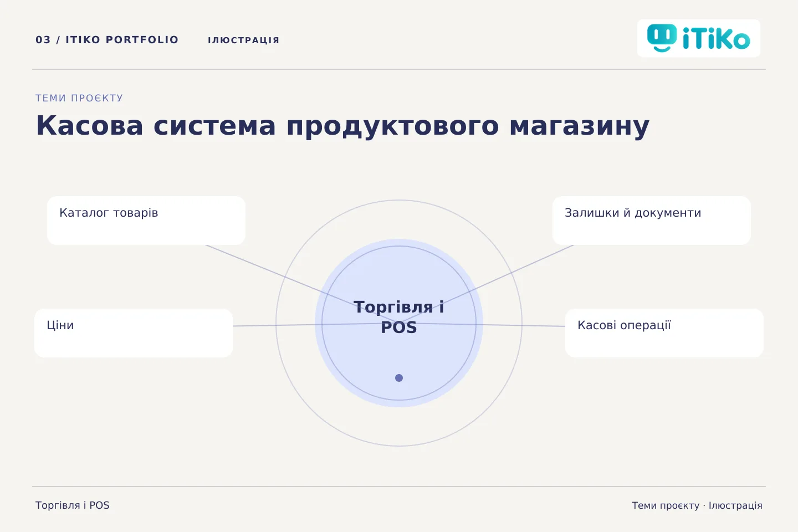Click the 03 / ITIKO PORTFOLIO header text
The height and width of the screenshot is (532, 798).
click(x=107, y=40)
